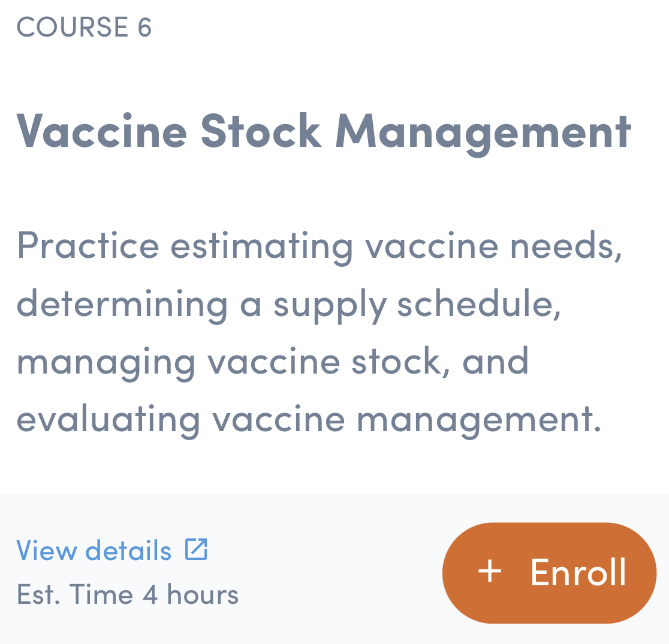Open the View details link
This screenshot has width=669, height=644.
[x=94, y=550]
